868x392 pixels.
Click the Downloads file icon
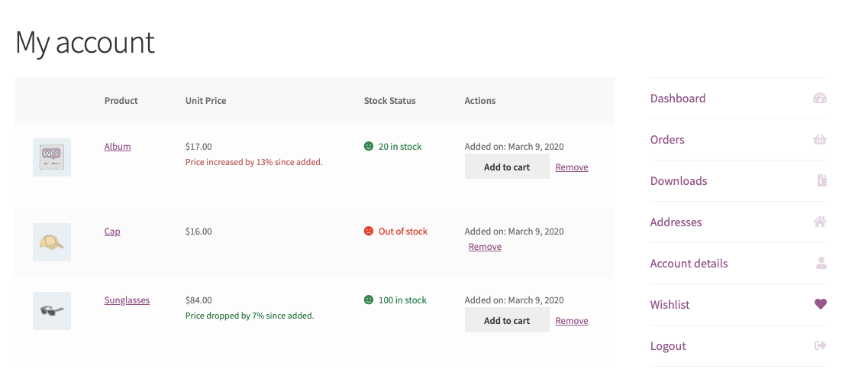[x=822, y=181]
